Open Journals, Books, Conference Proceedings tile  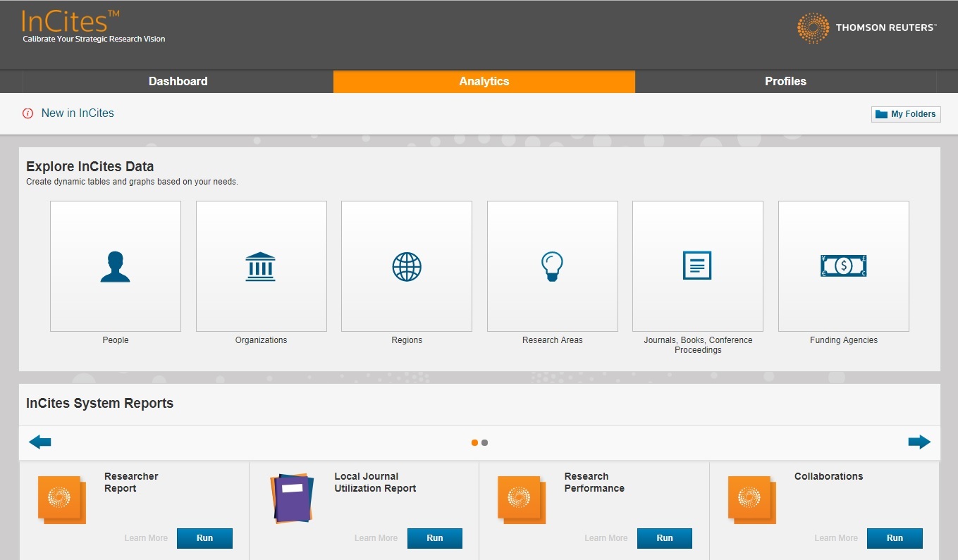[x=698, y=266]
